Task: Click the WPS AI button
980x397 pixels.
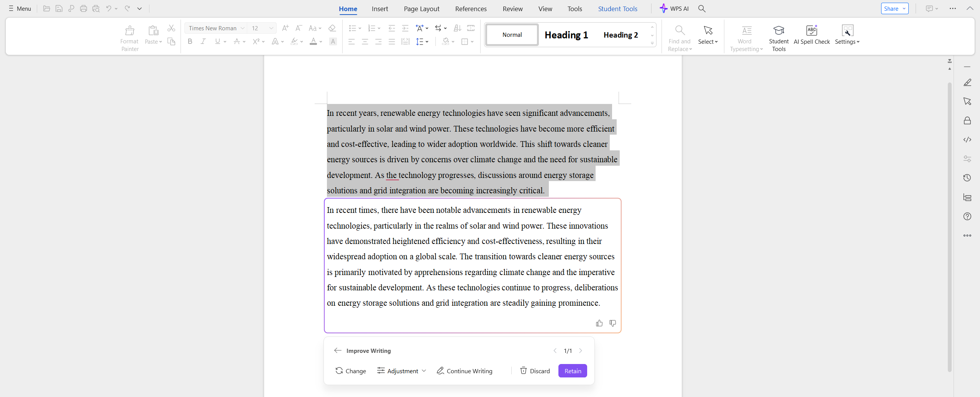Action: click(674, 8)
